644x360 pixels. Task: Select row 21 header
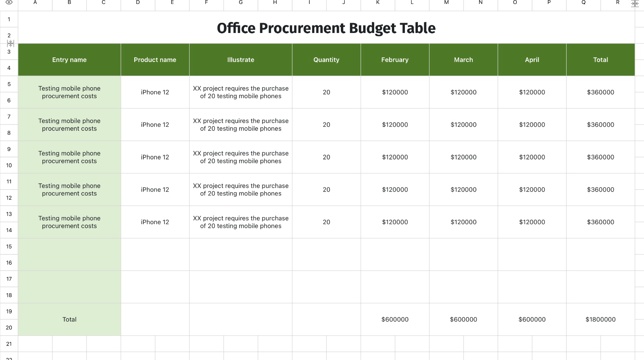tap(9, 344)
